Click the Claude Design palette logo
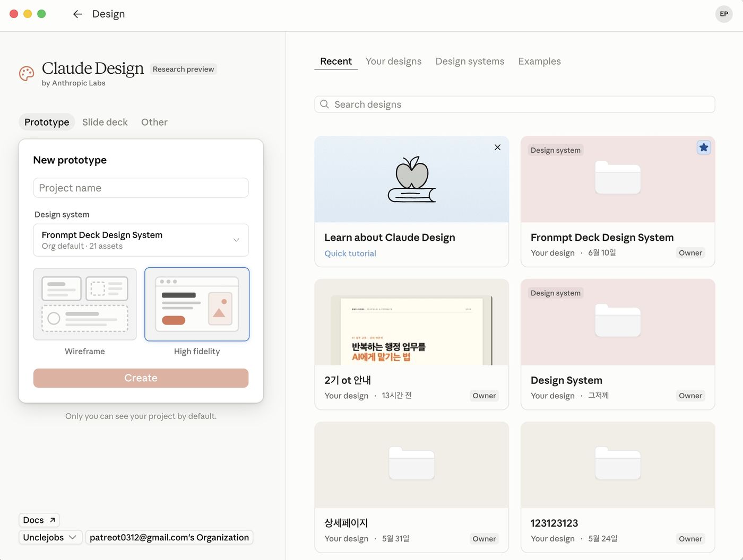 click(27, 73)
